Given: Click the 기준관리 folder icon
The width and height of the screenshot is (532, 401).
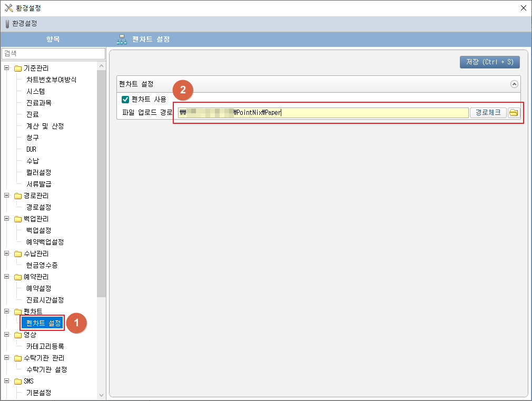Looking at the screenshot, I should tap(18, 68).
